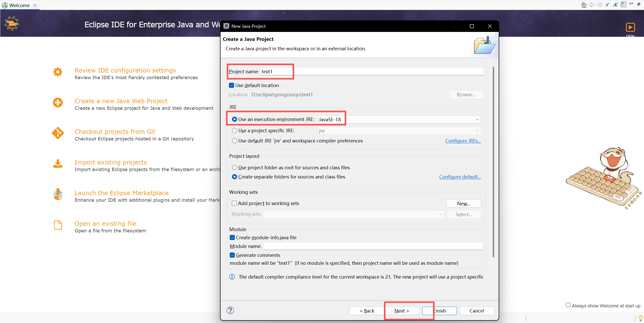Screen dimensions: 644x323
Task: Click the lightbulb tip icon in status bar
Action: click(x=640, y=318)
